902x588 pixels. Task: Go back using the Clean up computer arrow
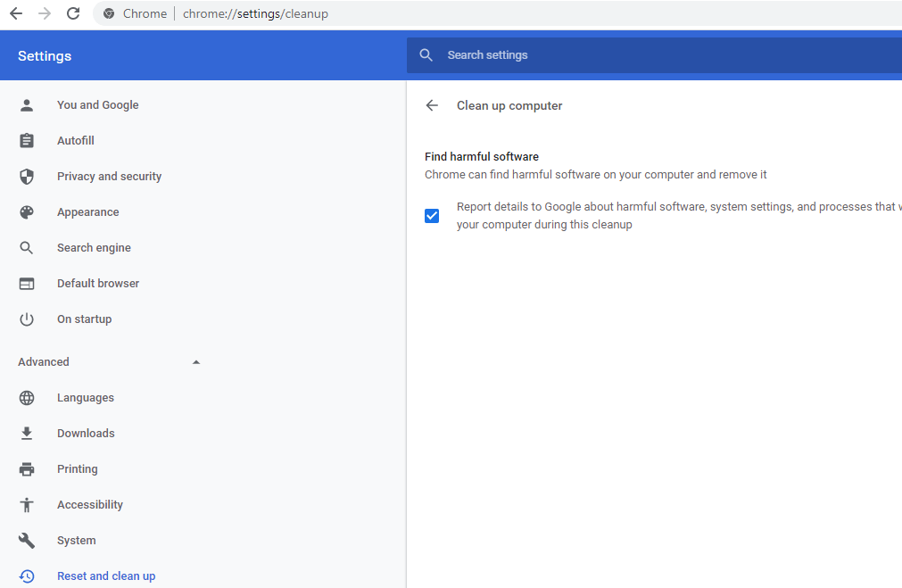[432, 105]
